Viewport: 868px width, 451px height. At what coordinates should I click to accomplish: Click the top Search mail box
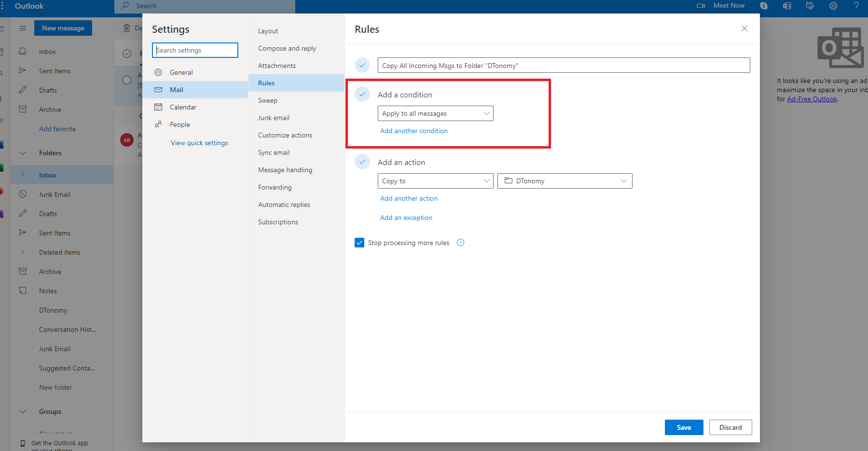(x=205, y=6)
